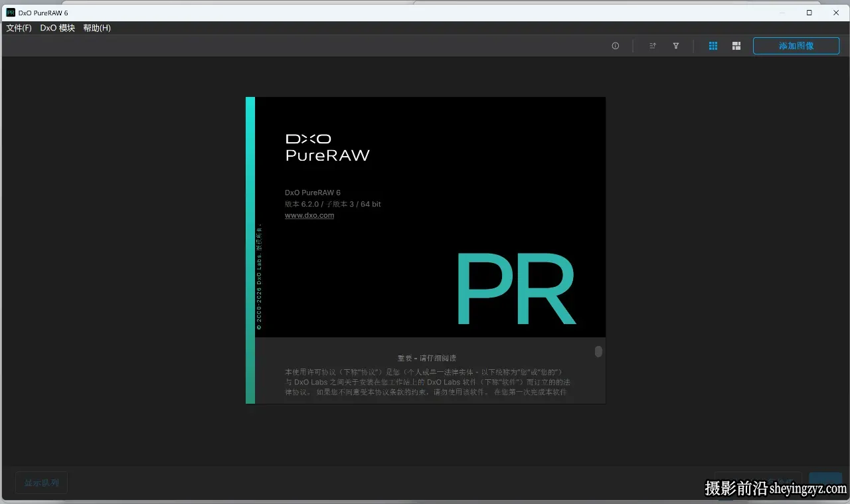
Task: Click the 添加图像 button
Action: 796,46
